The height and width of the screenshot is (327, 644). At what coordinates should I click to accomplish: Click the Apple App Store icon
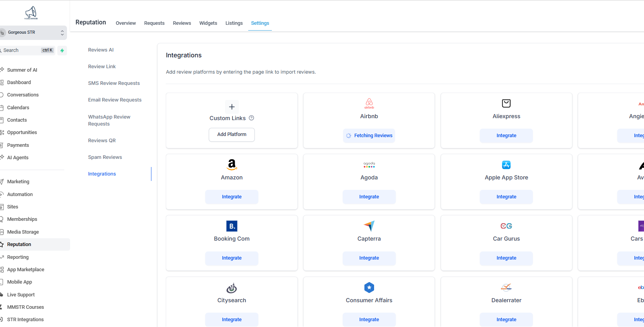(506, 165)
